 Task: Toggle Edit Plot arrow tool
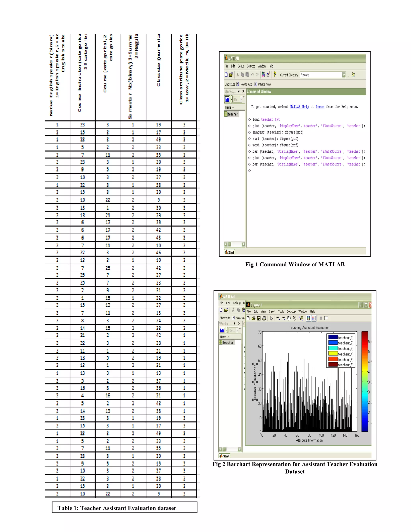click(x=272, y=318)
